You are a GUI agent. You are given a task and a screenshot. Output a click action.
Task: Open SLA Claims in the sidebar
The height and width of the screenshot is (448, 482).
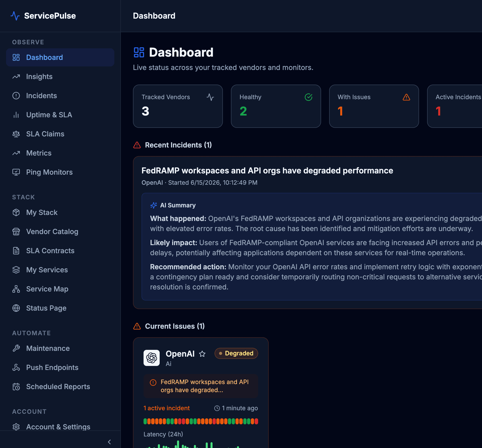point(60,134)
